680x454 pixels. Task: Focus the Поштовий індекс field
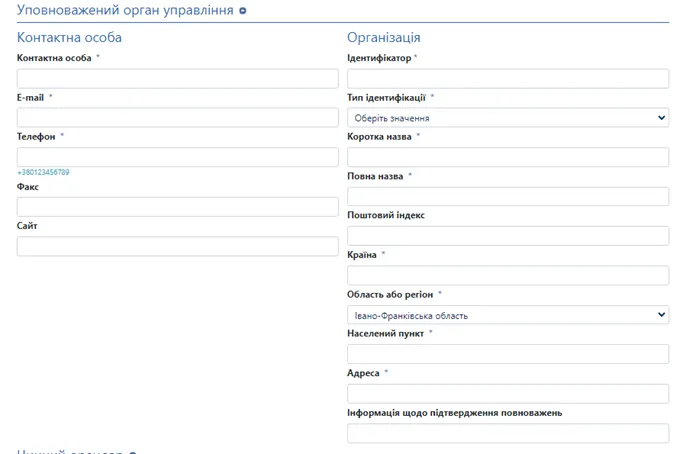(x=507, y=236)
